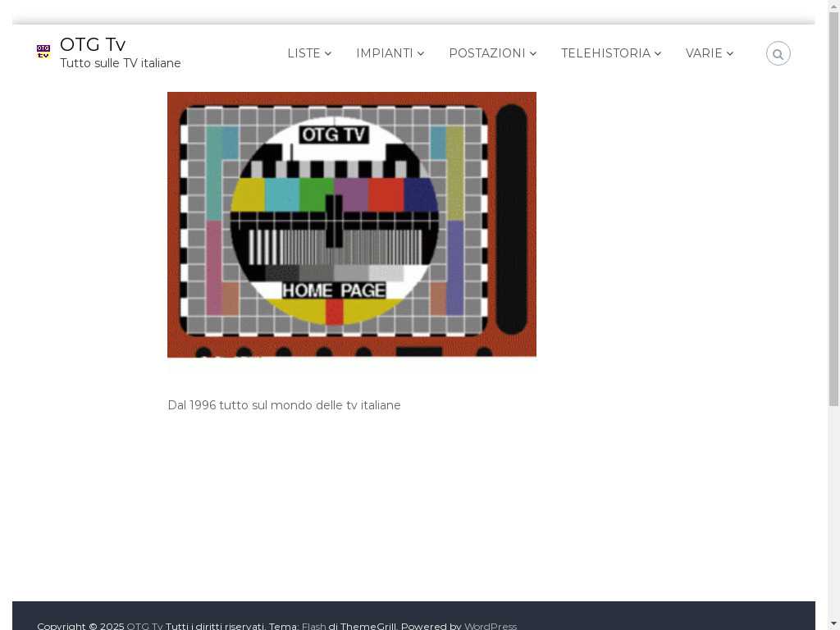
Task: Expand the chevron next to POSTAZIONI
Action: pos(533,53)
